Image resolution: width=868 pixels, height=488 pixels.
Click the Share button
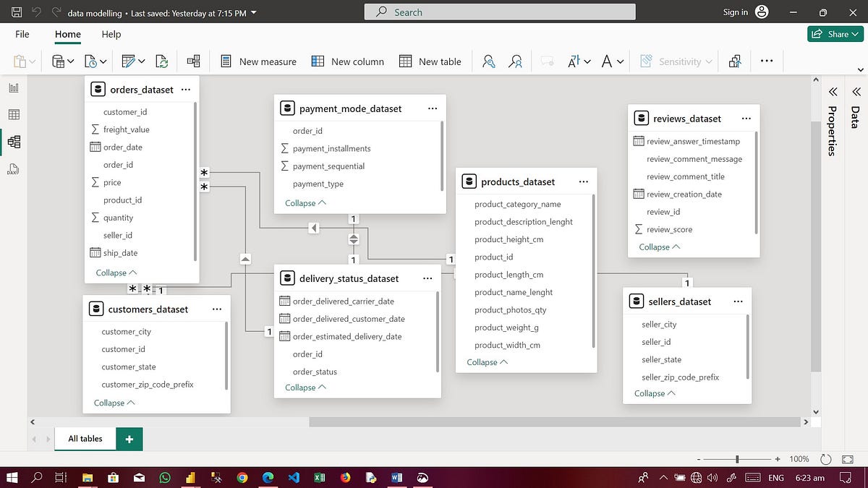click(835, 33)
